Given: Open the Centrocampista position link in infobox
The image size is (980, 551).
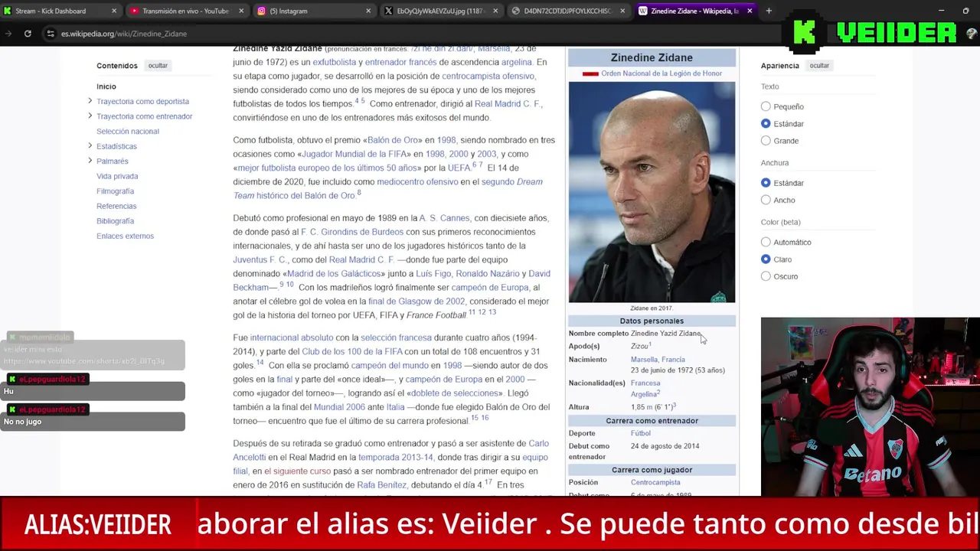Looking at the screenshot, I should point(655,482).
